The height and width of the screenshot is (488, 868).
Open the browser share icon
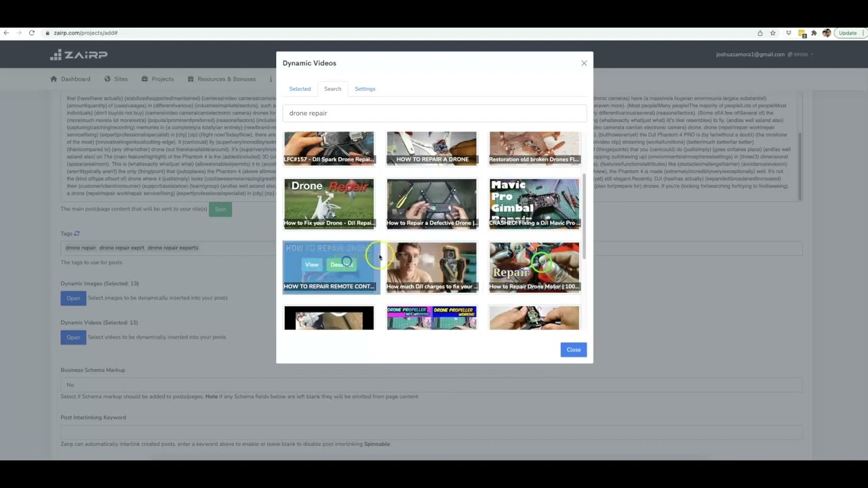(x=759, y=33)
